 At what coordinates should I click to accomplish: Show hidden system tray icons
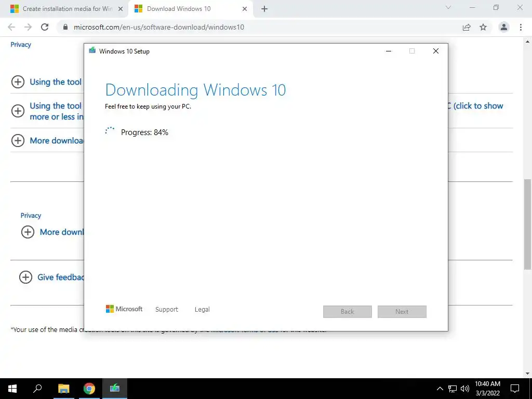[440, 389]
